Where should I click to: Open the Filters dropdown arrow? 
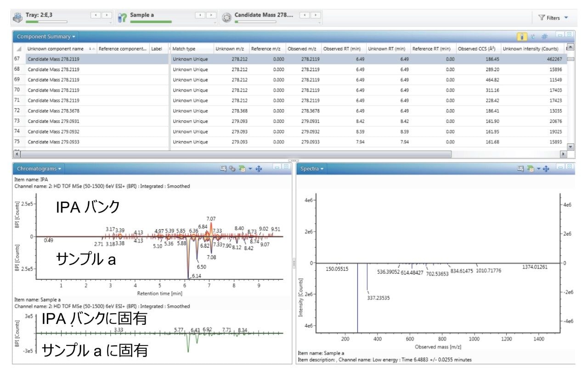click(566, 17)
